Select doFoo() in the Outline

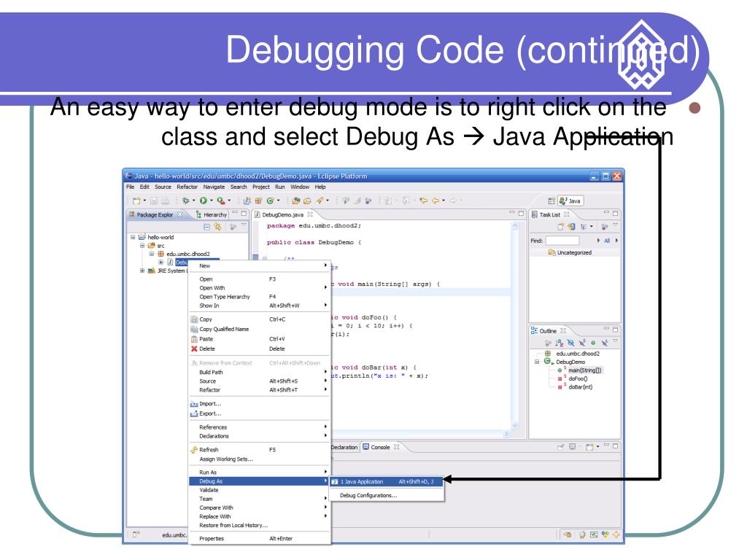click(x=578, y=379)
